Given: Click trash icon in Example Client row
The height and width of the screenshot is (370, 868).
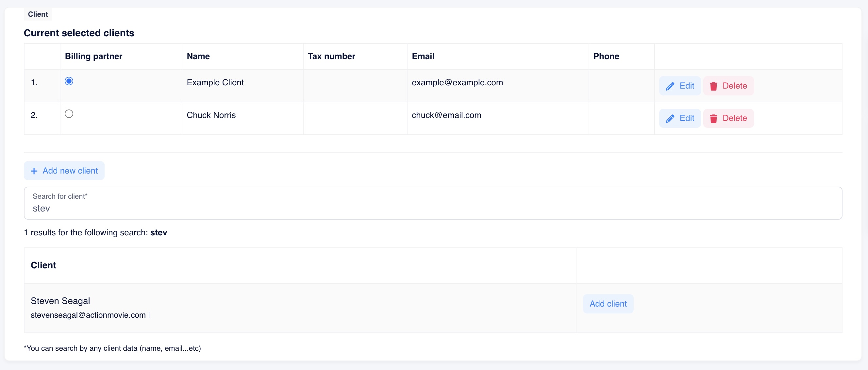Looking at the screenshot, I should pos(713,86).
